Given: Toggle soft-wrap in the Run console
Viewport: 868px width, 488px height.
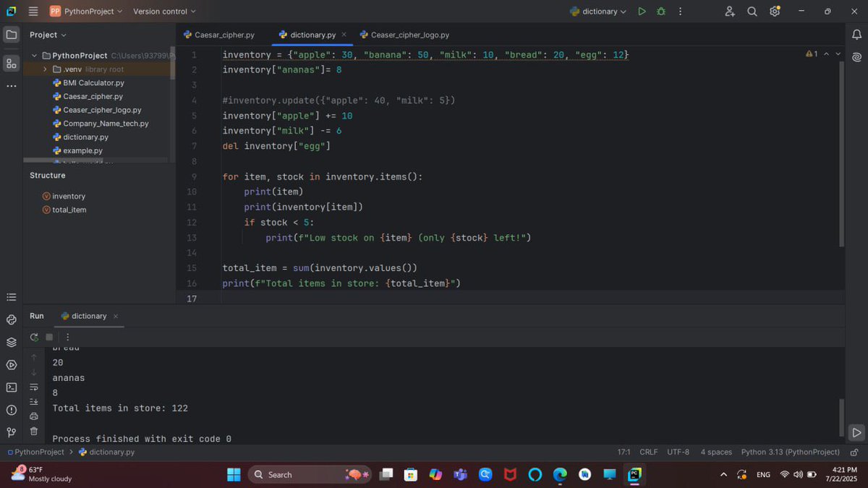Looking at the screenshot, I should [34, 387].
